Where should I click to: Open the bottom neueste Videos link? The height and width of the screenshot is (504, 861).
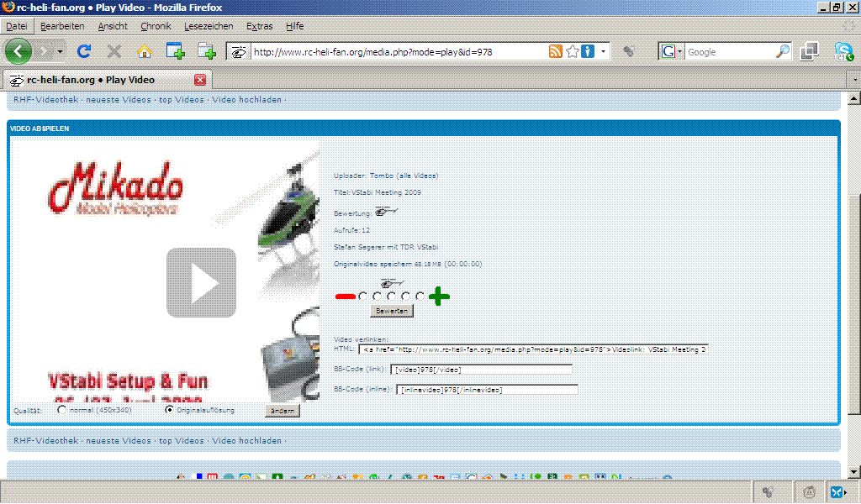(118, 441)
